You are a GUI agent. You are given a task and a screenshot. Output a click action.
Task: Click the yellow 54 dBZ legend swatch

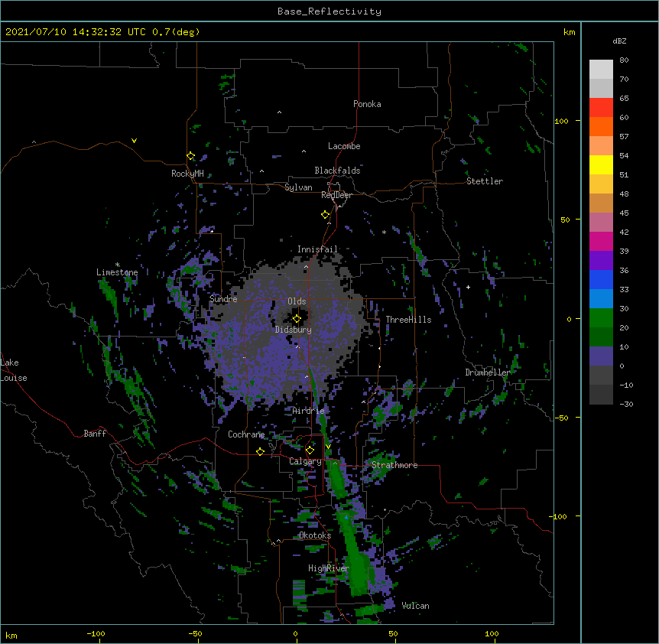601,164
